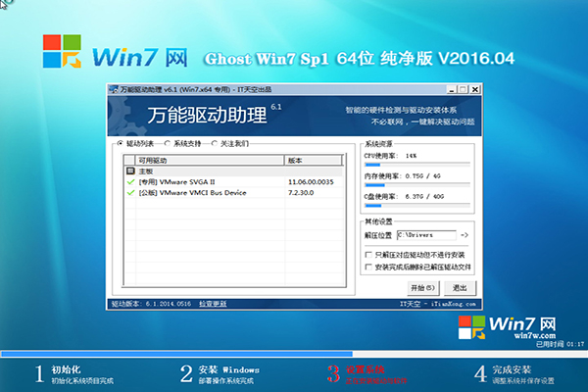Open the 检查更新 link
The image size is (588, 392).
point(213,304)
